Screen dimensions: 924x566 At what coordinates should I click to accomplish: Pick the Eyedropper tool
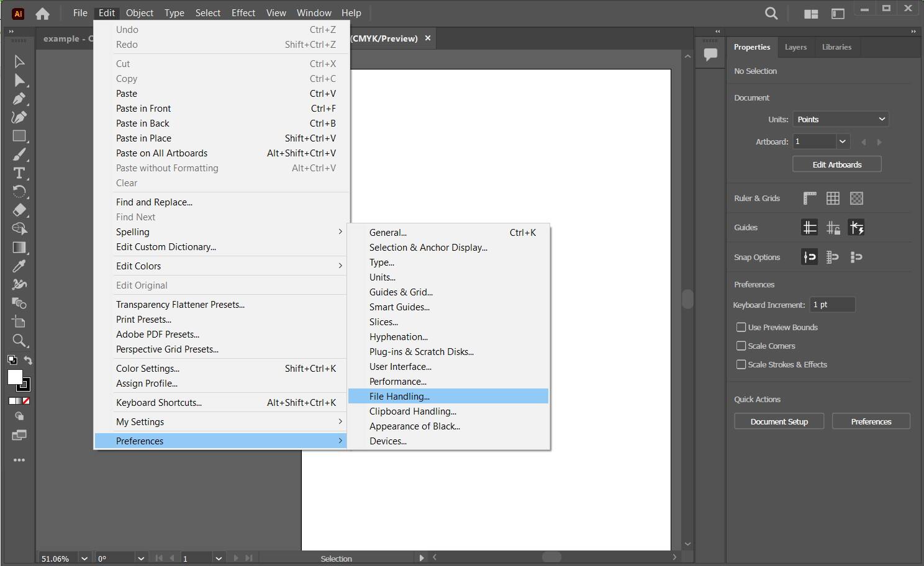(x=19, y=266)
